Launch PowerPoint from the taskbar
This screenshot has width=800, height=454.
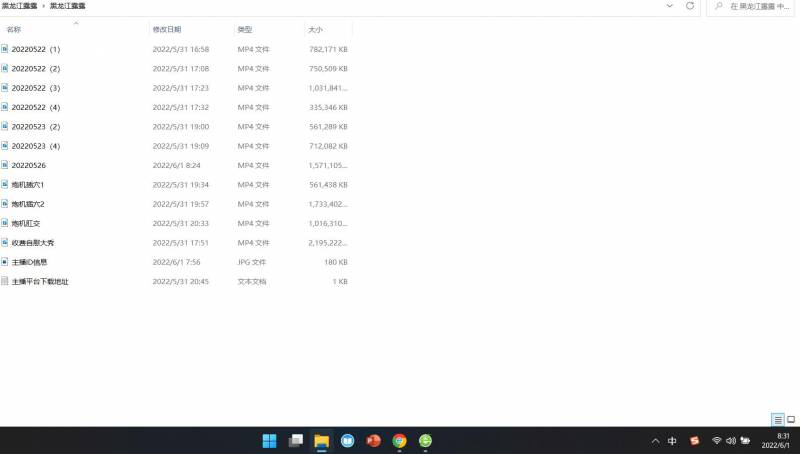374,441
